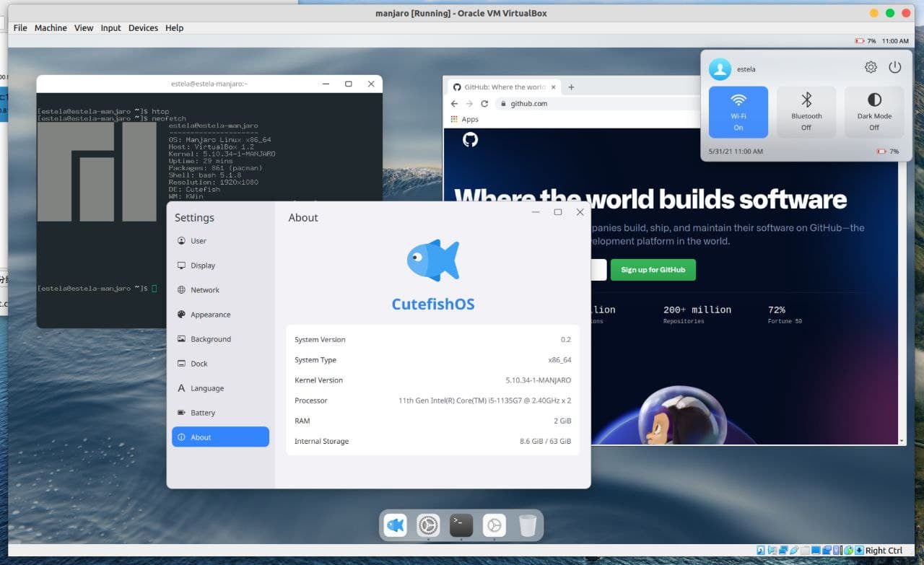Open the Terminal from the dock
The image size is (924, 565).
461,525
